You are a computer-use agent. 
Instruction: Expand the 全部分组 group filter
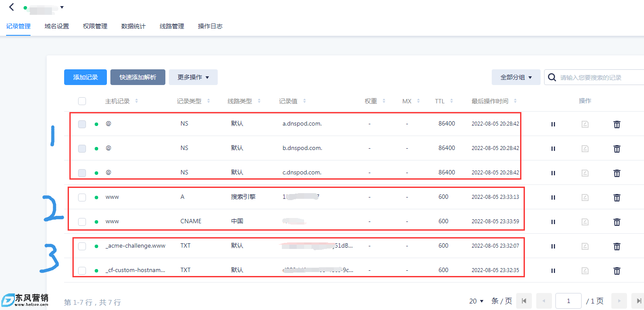(516, 77)
